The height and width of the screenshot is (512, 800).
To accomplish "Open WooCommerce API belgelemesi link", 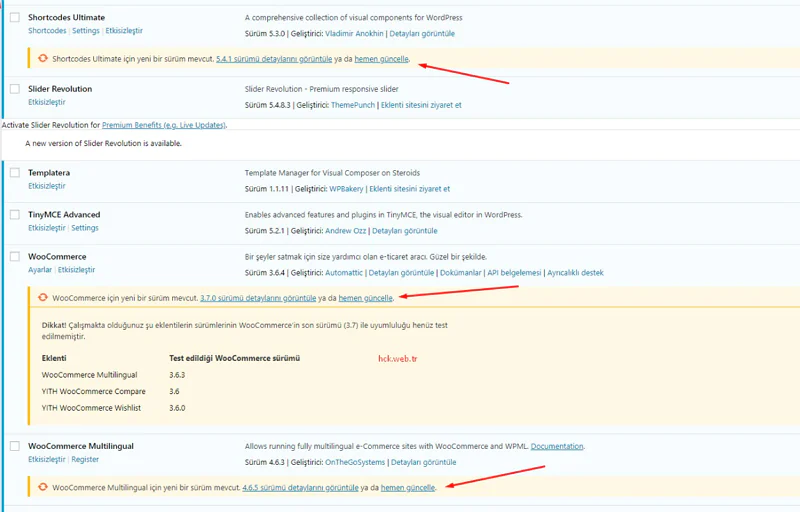I will coord(514,273).
